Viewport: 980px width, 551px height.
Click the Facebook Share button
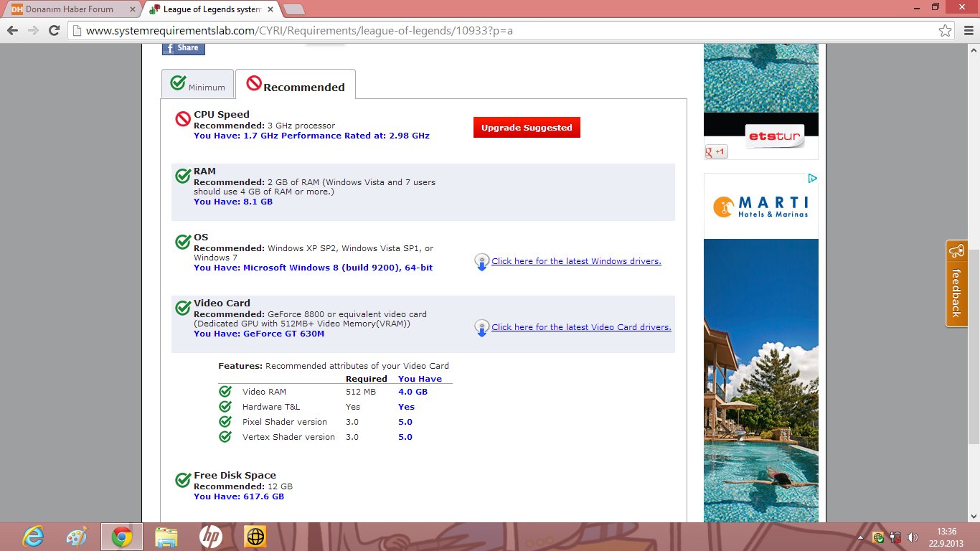pos(184,48)
